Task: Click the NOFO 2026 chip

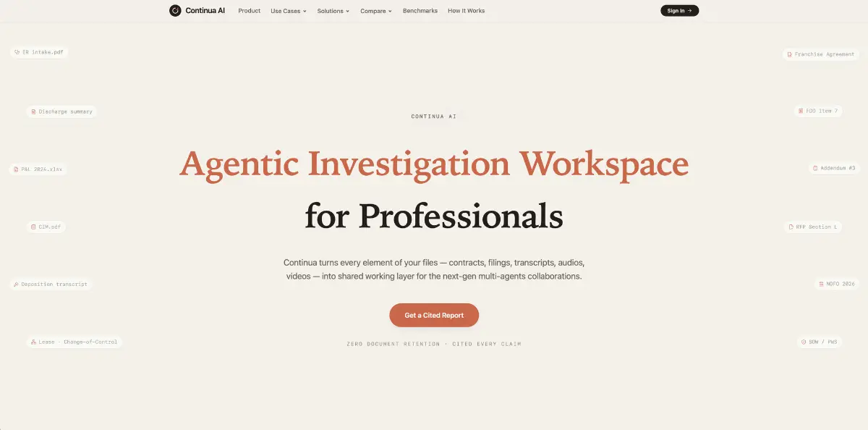Action: [x=837, y=284]
